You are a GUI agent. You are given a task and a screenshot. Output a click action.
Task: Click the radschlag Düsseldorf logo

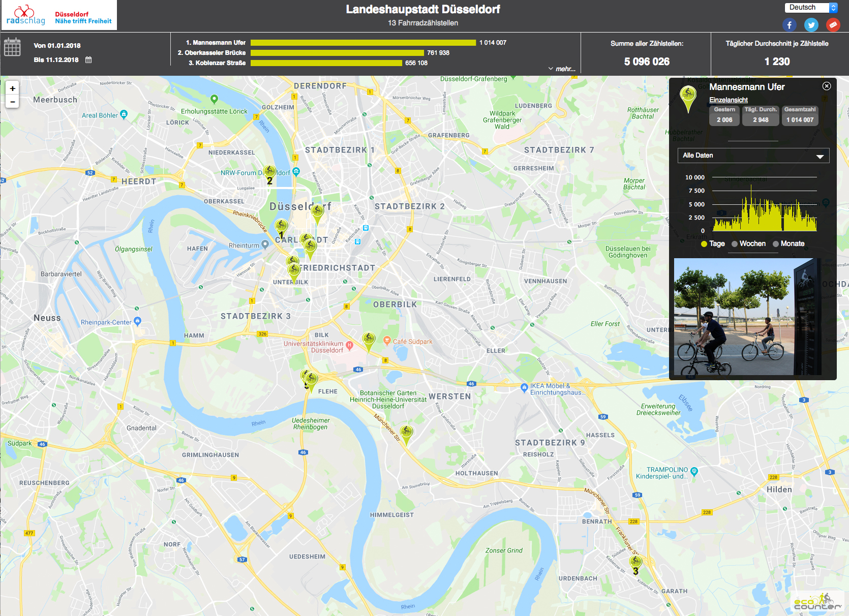click(x=58, y=15)
